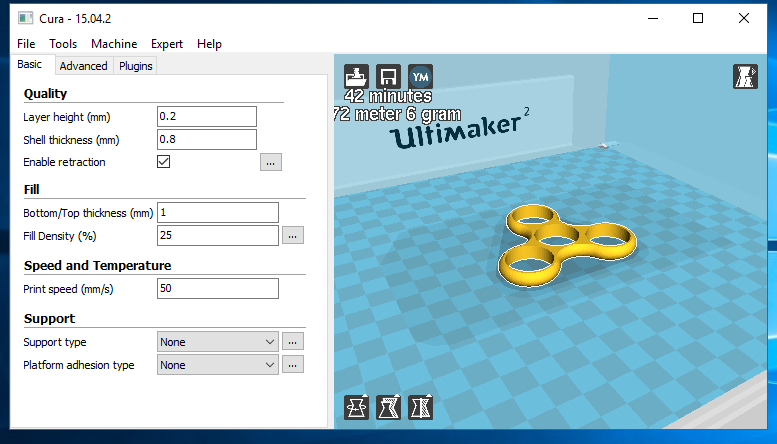Switch to the Plugins tab

coord(135,66)
